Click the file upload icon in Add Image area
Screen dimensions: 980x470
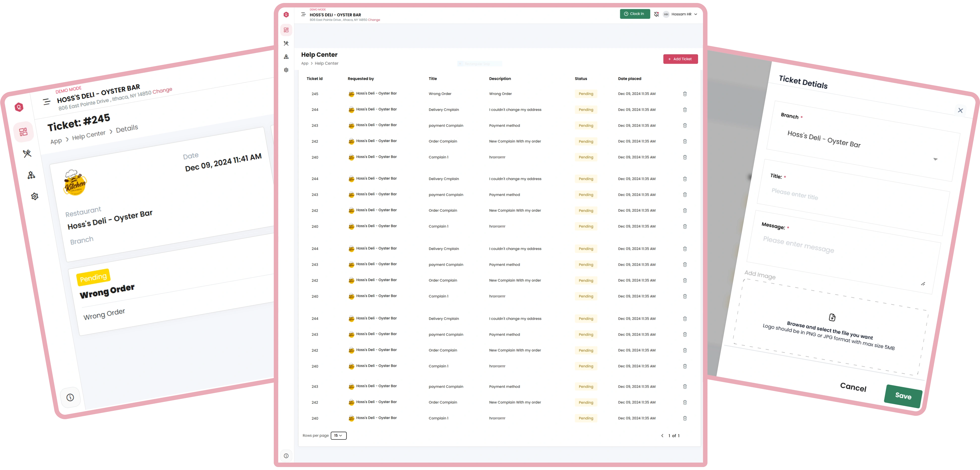[x=832, y=317]
